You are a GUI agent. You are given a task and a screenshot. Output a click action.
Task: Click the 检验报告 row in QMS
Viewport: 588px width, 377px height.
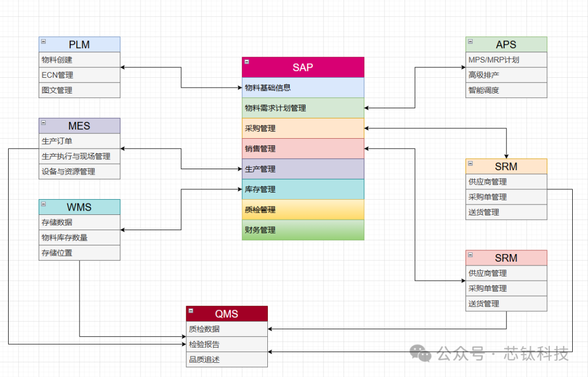click(x=226, y=344)
